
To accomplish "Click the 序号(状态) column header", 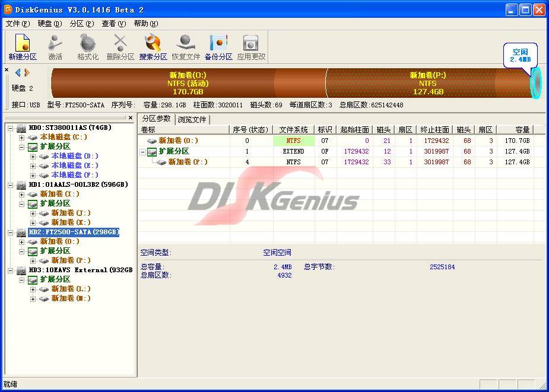I will [251, 130].
